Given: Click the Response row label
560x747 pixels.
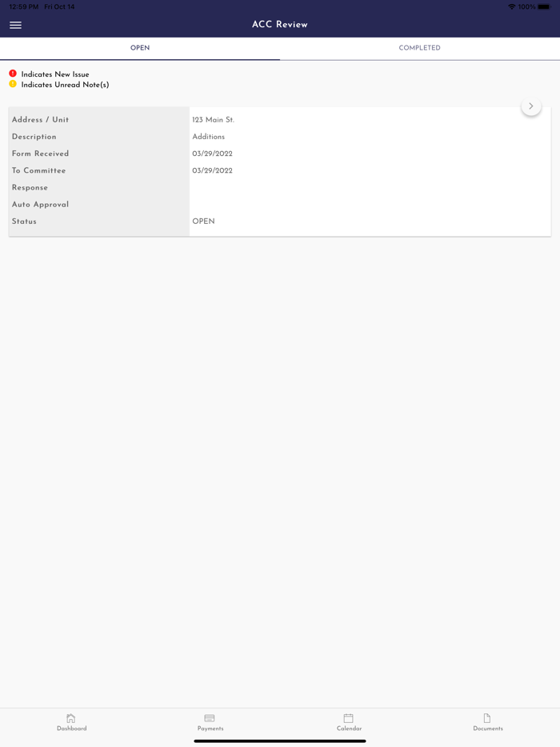Looking at the screenshot, I should (30, 188).
